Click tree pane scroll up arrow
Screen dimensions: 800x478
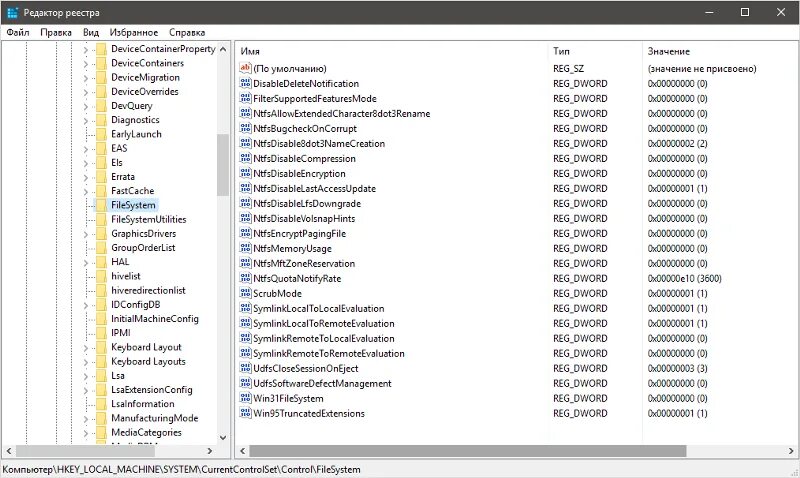pos(223,49)
